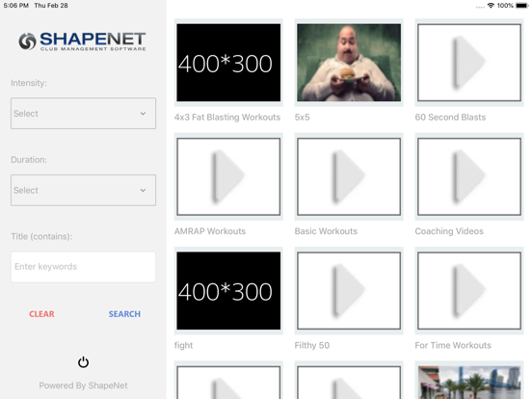This screenshot has height=399, width=532.
Task: Select the 'fight' title text
Action: click(183, 345)
